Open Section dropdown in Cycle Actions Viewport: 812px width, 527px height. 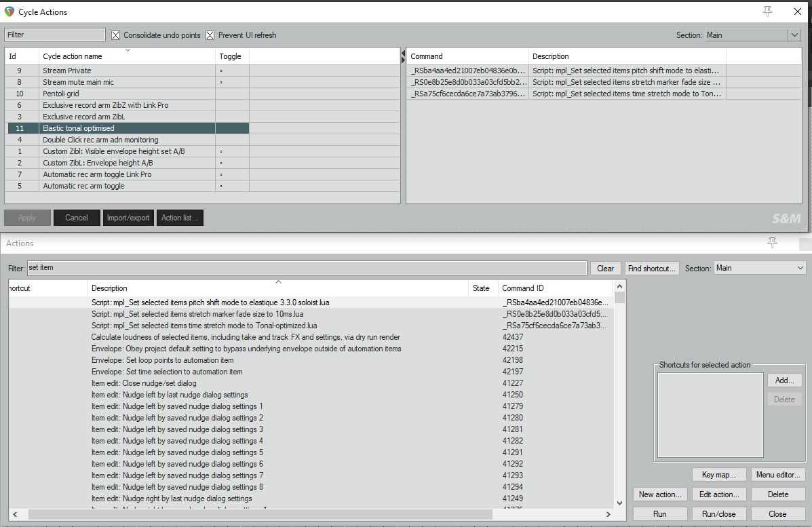tap(753, 35)
